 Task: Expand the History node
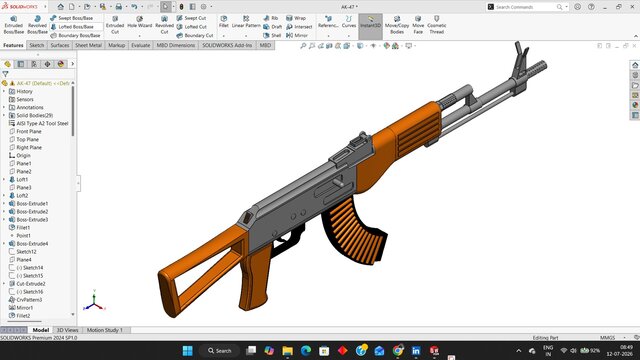point(4,91)
